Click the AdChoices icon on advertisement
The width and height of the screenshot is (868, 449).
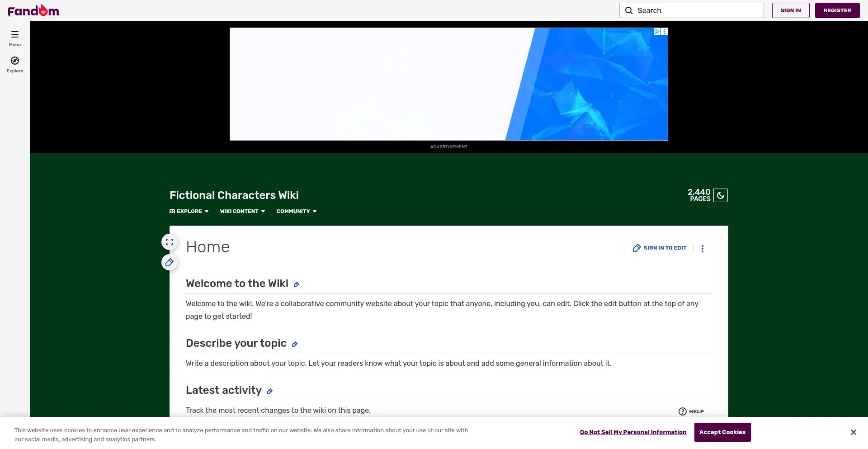click(657, 32)
